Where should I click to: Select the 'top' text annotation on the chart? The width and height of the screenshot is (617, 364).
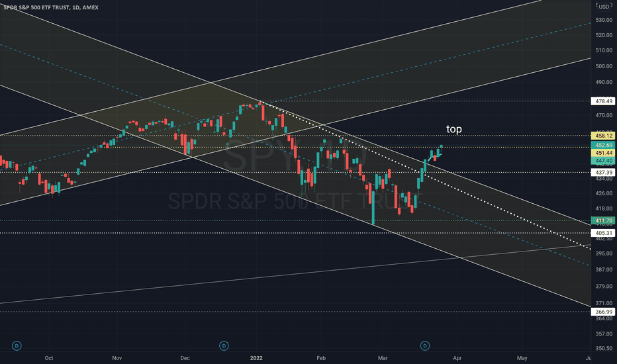tap(454, 129)
